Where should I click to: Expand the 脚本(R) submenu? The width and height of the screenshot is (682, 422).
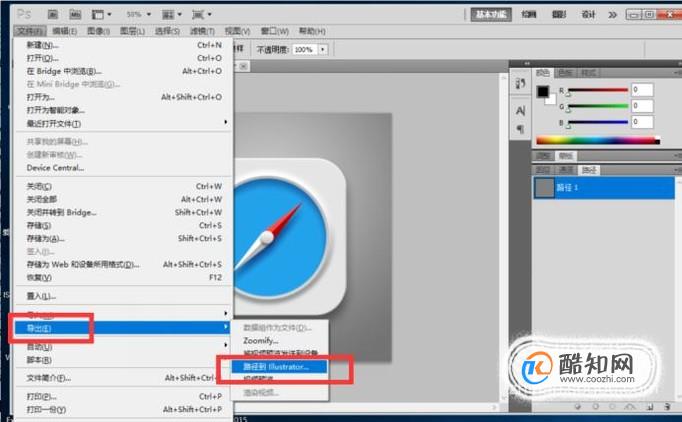124,360
